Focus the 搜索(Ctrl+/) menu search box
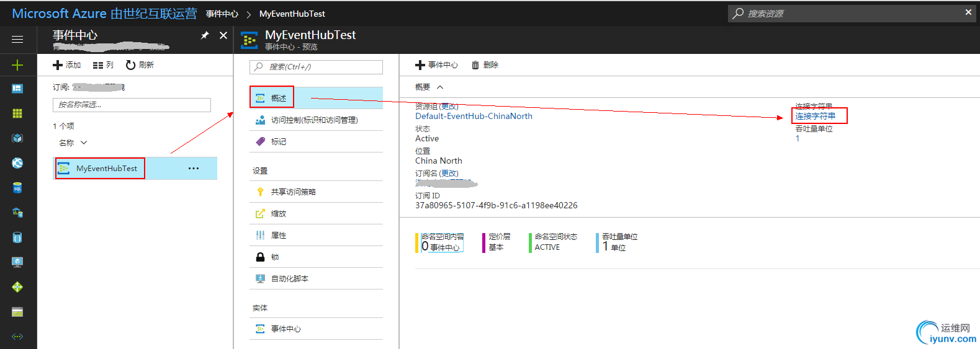This screenshot has width=980, height=349. pyautogui.click(x=316, y=67)
